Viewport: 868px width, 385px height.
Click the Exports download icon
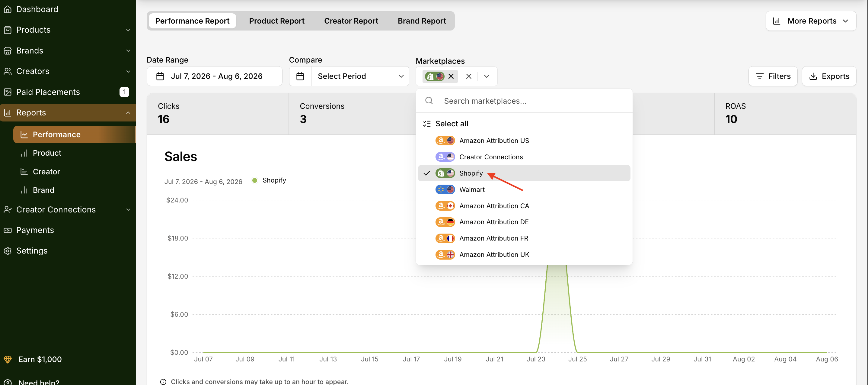813,76
